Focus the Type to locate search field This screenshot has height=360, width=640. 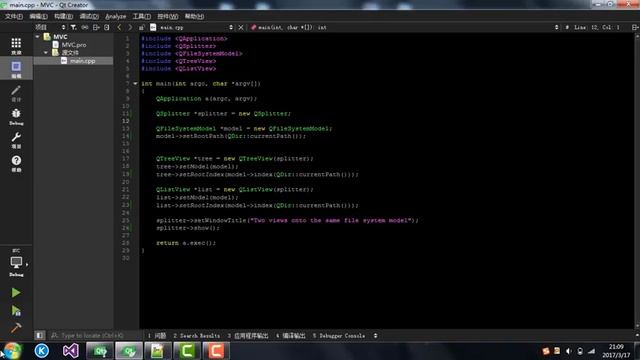click(x=93, y=336)
